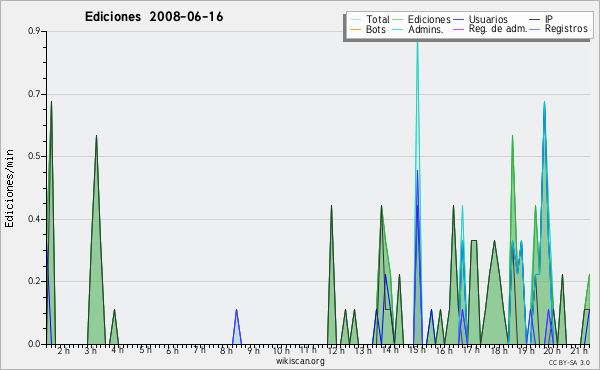This screenshot has height=370, width=600.
Task: Click the 0.9 y-axis value label
Action: point(34,31)
